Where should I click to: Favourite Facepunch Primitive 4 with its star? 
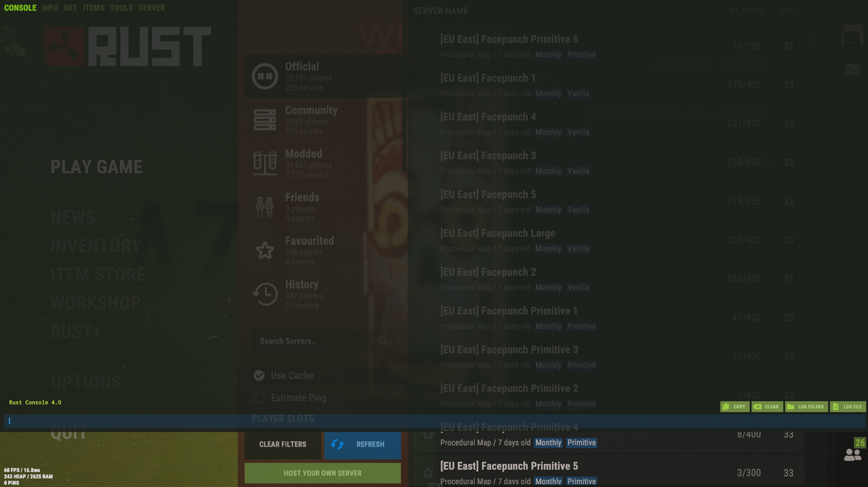(428, 434)
